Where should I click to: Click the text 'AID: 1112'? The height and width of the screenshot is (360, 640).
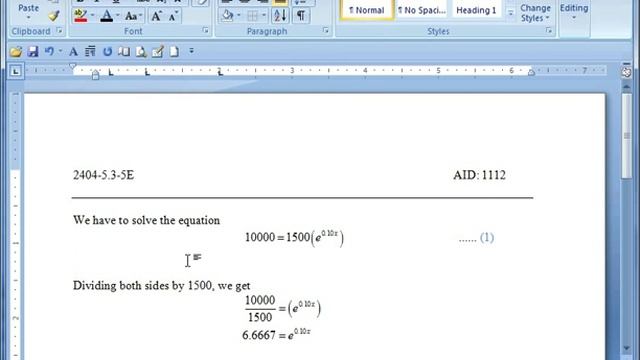click(479, 175)
